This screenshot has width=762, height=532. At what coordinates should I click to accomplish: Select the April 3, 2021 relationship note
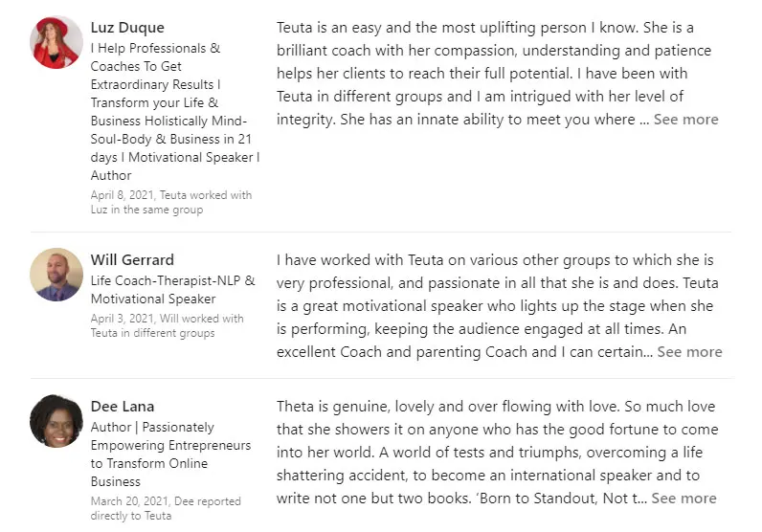click(167, 325)
